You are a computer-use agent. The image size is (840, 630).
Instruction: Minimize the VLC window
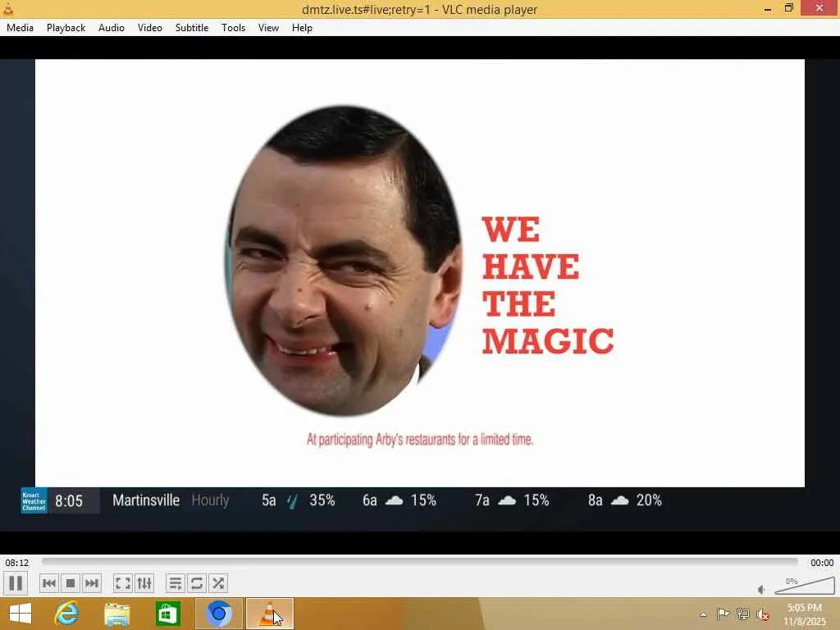(768, 8)
